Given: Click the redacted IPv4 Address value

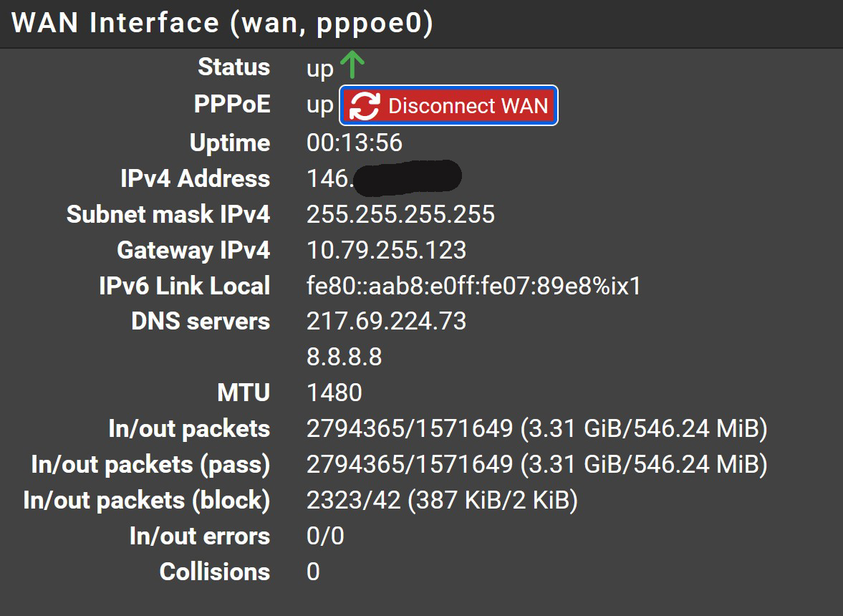Looking at the screenshot, I should (384, 178).
